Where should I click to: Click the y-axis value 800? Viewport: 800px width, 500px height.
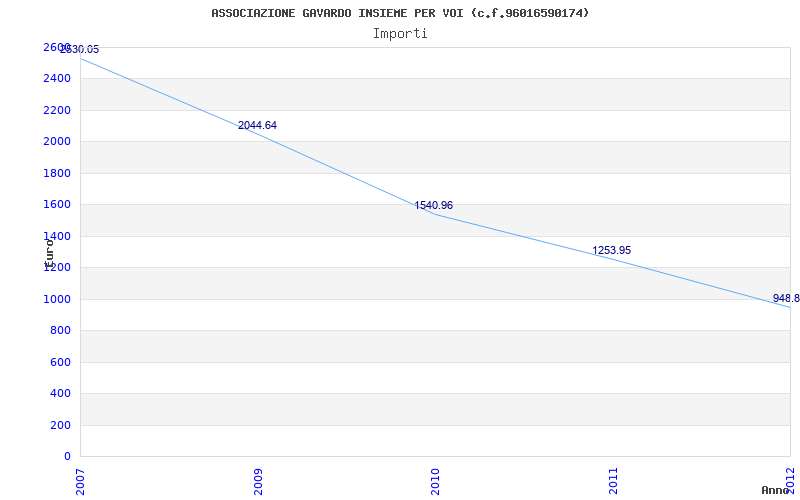[61, 331]
